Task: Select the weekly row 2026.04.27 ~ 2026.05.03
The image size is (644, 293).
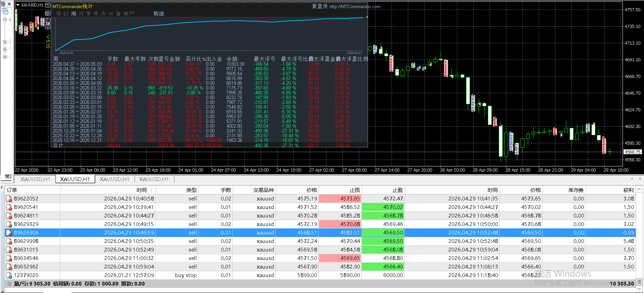Action: [x=210, y=64]
